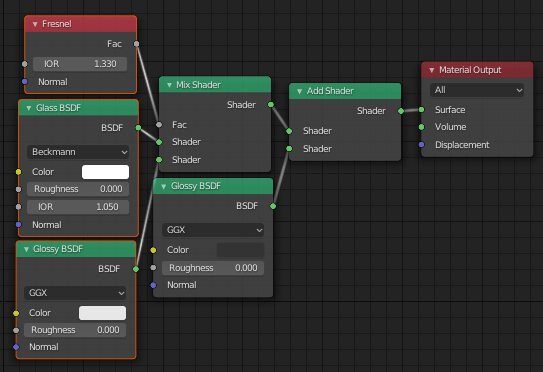Click the Glass BSDF Roughness input socket
The image size is (543, 372).
click(x=19, y=189)
